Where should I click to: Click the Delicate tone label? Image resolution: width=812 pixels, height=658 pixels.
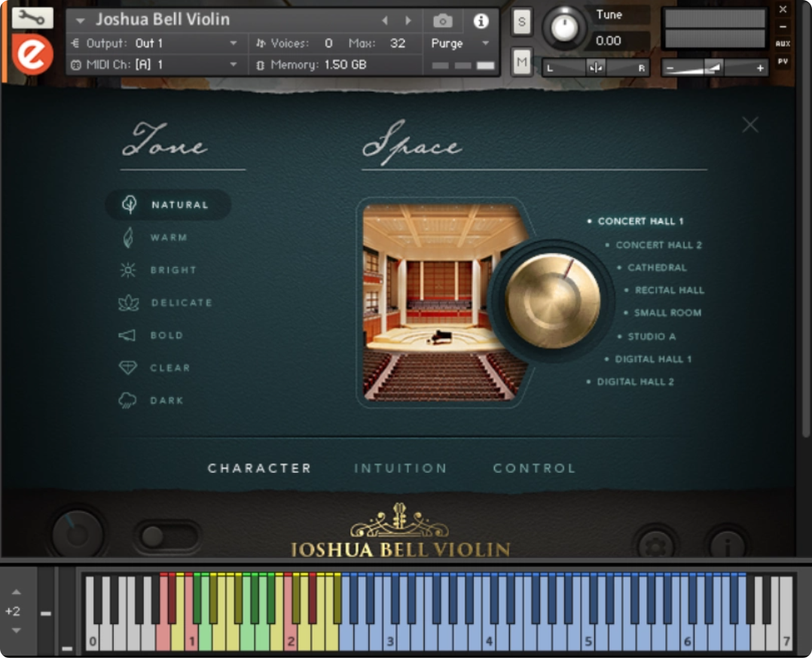[x=182, y=303]
